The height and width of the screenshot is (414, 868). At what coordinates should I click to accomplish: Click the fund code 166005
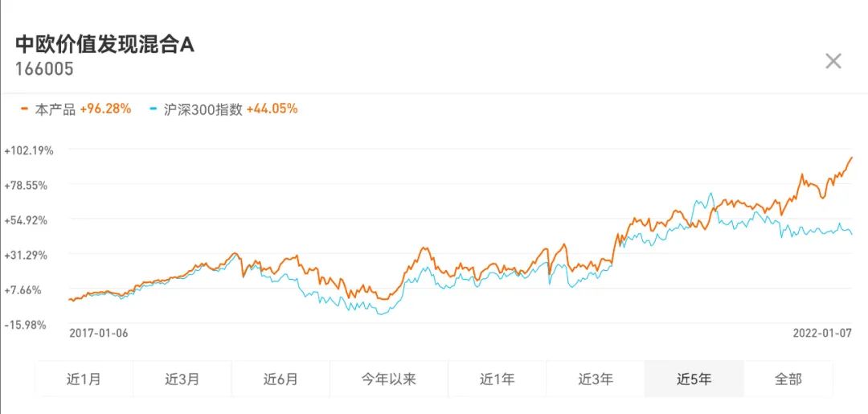(44, 68)
